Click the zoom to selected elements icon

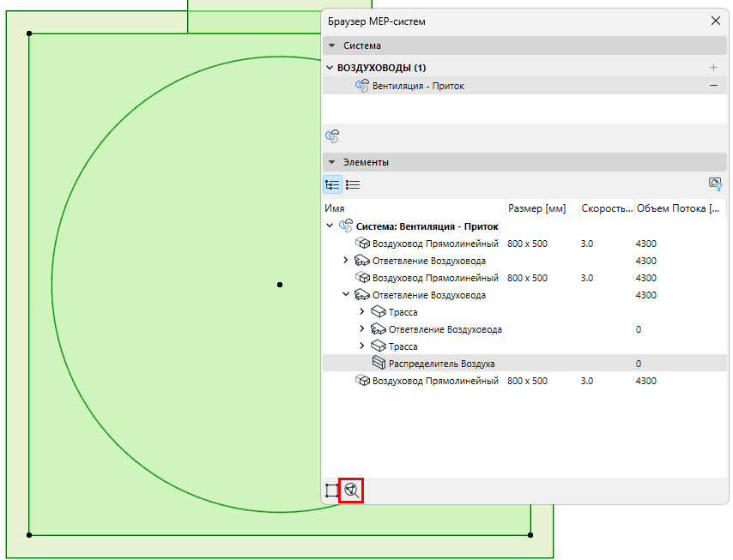tap(352, 491)
